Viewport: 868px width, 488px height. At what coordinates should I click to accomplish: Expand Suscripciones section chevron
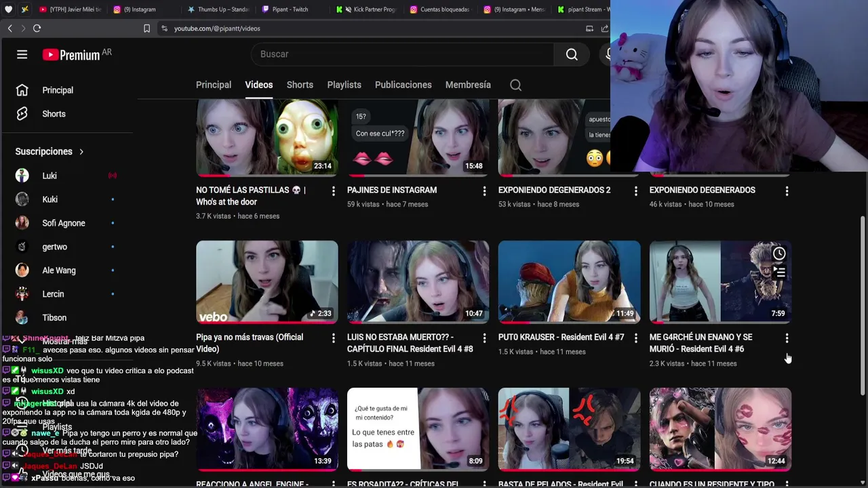(81, 152)
